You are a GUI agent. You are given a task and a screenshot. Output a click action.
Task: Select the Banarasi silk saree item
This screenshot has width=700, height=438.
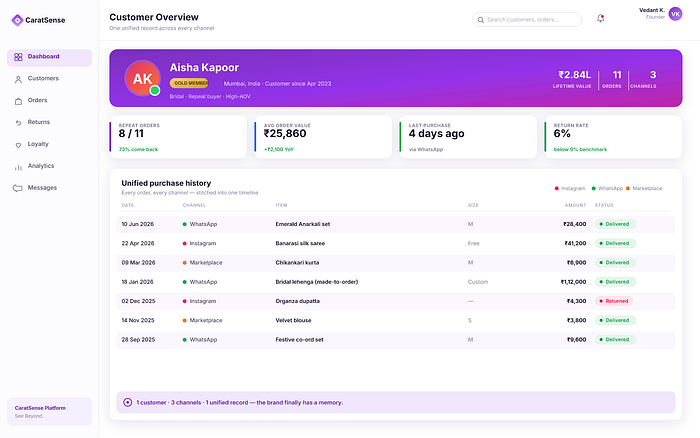300,243
